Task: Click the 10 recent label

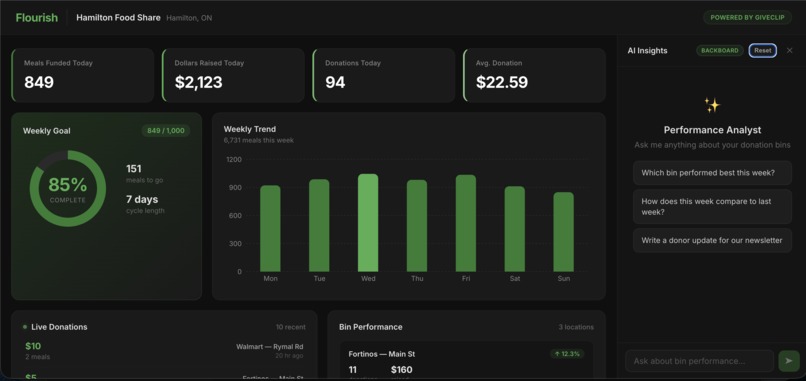Action: [x=290, y=327]
